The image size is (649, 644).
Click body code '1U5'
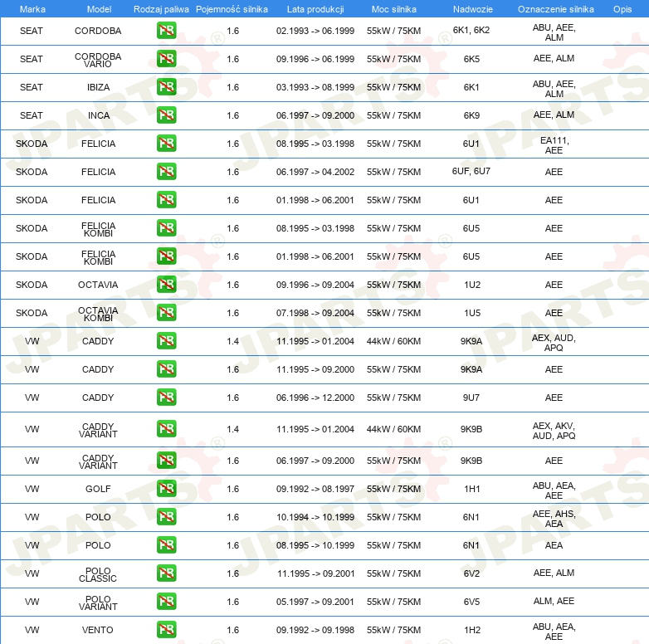point(472,313)
